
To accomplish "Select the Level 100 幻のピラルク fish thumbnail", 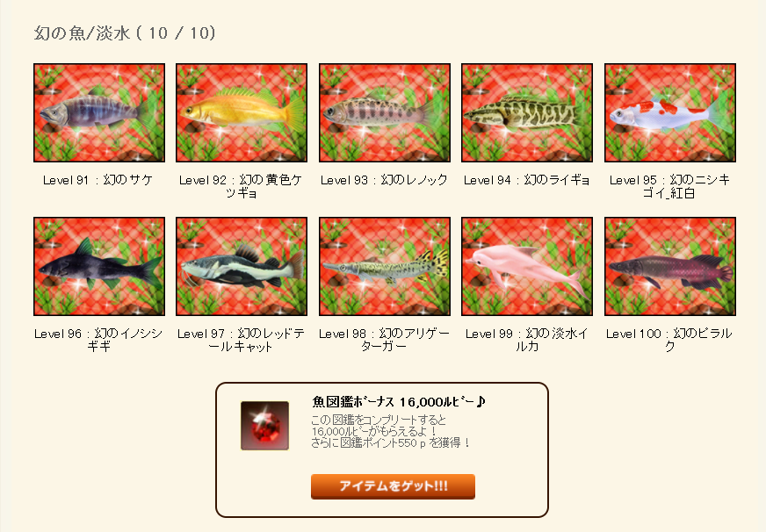I will (670, 267).
